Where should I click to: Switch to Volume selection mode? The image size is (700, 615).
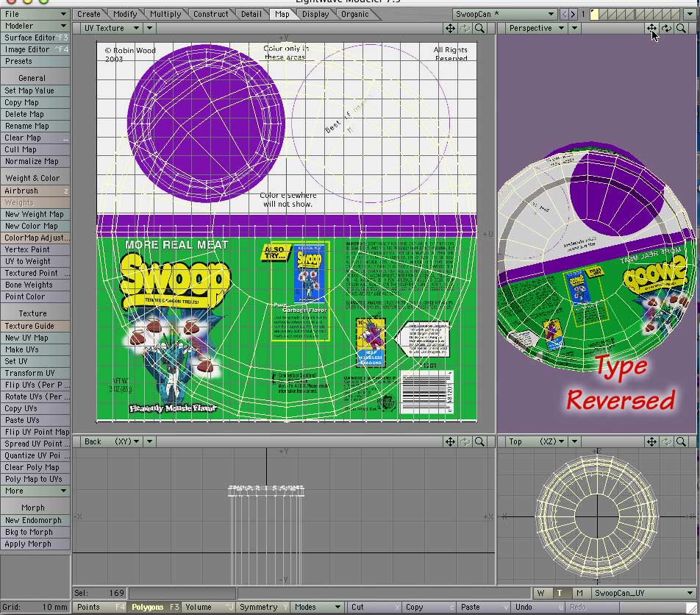(x=209, y=607)
